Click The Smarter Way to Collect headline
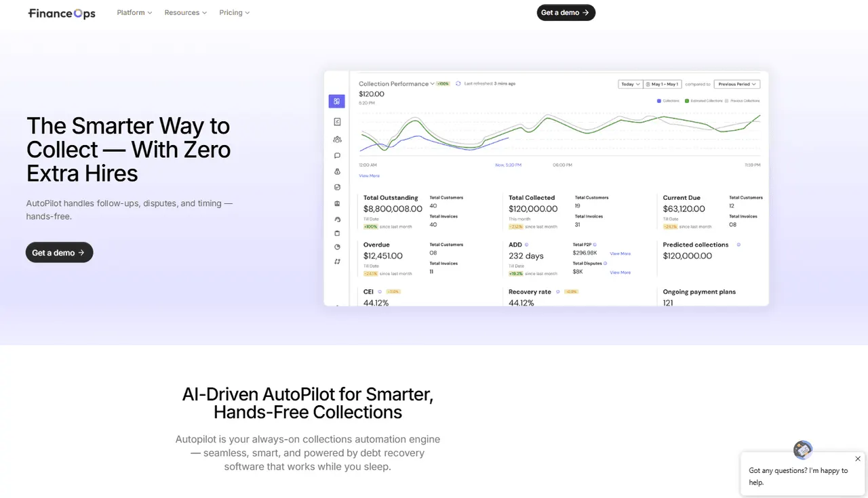 tap(129, 150)
